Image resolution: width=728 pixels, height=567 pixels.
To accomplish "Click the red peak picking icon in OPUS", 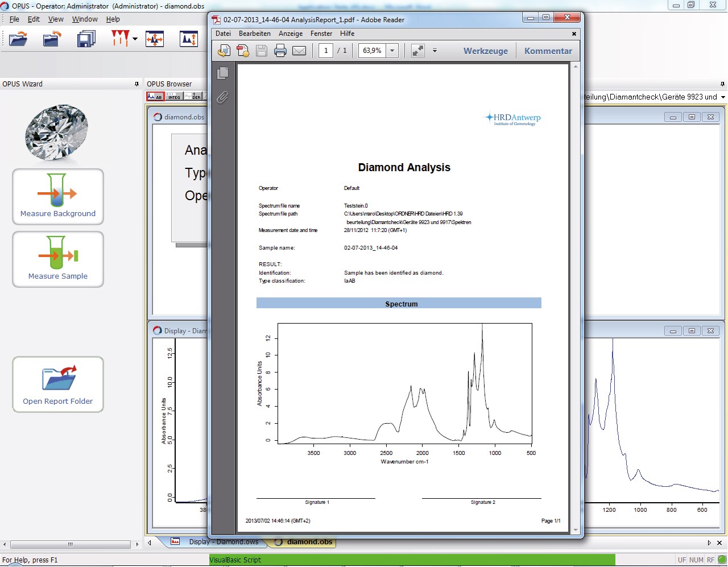I will 120,39.
